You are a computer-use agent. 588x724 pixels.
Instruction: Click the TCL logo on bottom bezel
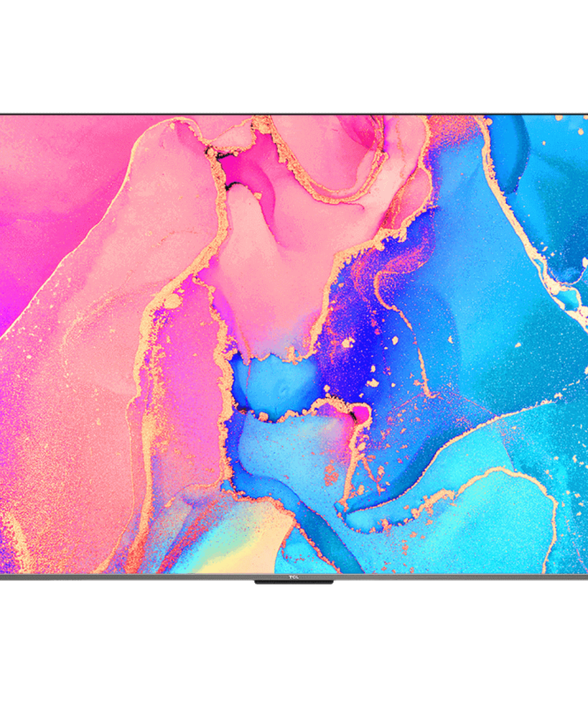pos(293,578)
